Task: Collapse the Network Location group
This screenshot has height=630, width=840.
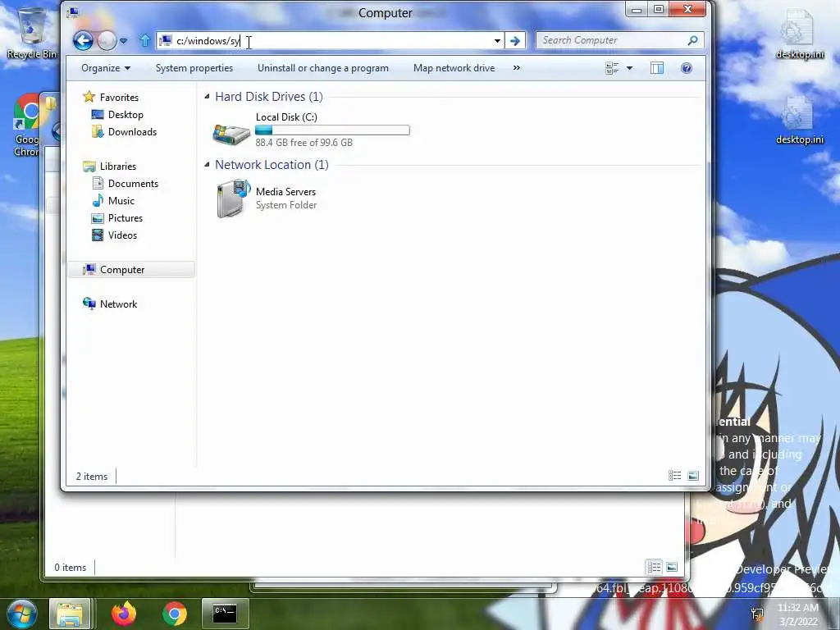Action: [207, 164]
